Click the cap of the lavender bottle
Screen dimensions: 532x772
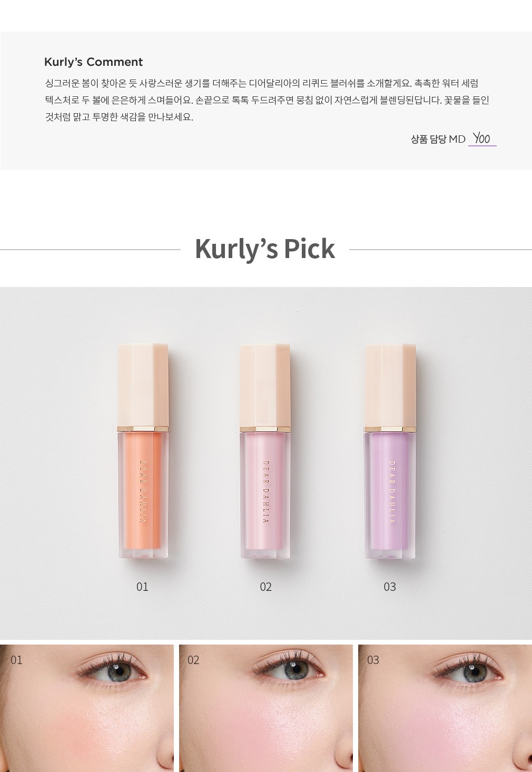390,384
